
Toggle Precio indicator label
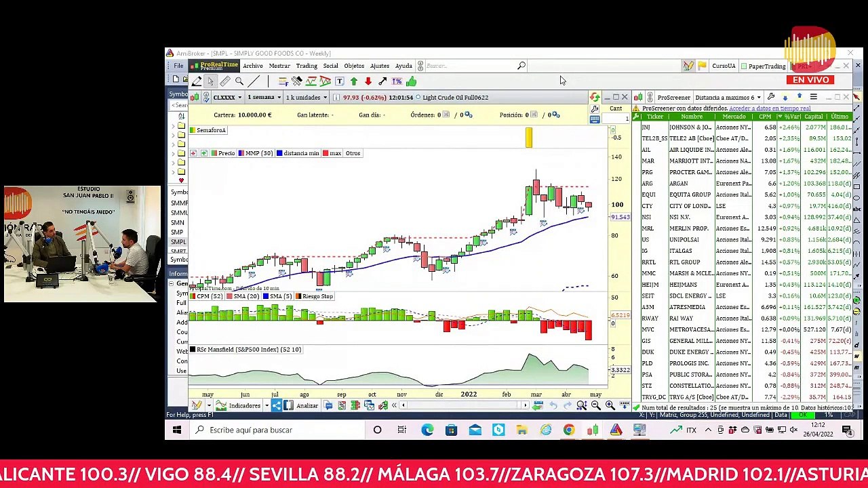(223, 153)
